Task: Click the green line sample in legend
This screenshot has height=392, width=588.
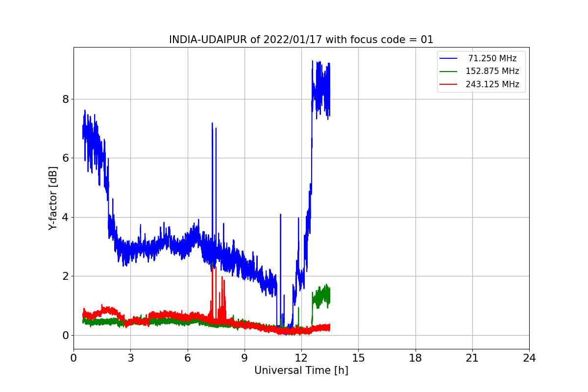Action: (x=448, y=71)
